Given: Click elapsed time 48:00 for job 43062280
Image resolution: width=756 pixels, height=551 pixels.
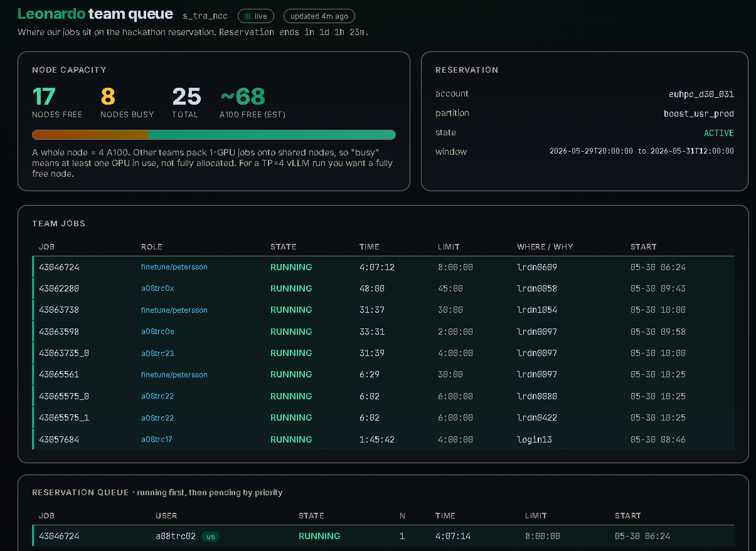Looking at the screenshot, I should tap(372, 288).
